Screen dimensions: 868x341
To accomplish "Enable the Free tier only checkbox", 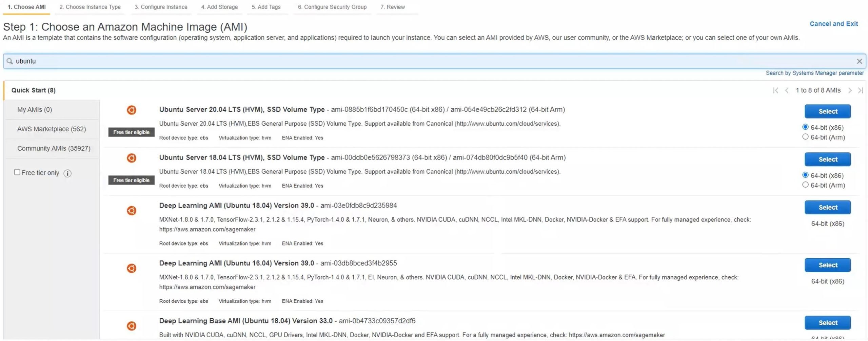I will pyautogui.click(x=17, y=172).
